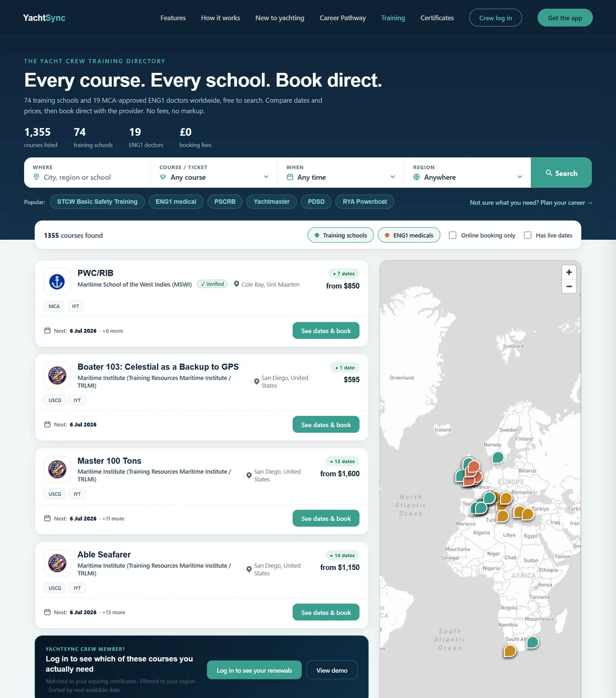Click Get the app button
616x698 pixels.
[x=565, y=18]
